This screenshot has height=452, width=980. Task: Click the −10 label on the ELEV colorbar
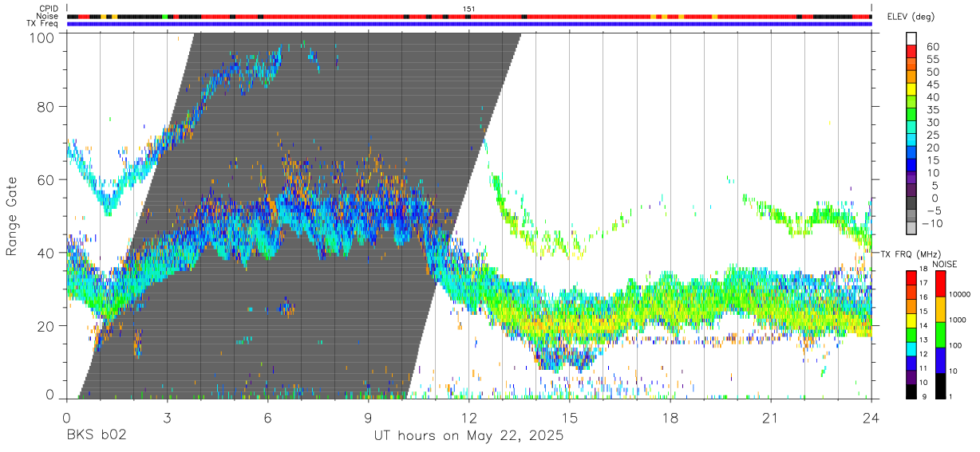[933, 223]
